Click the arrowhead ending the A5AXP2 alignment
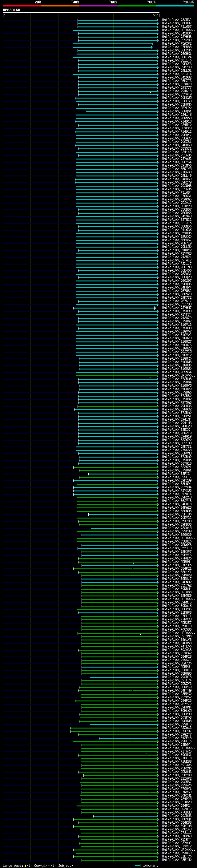The height and width of the screenshot is (868, 197). pos(153,43)
